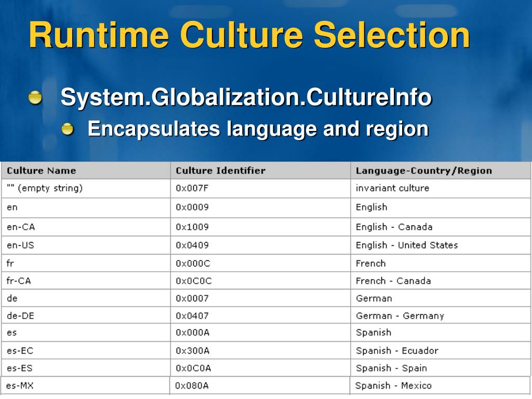
Task: Click the Culture Identifier column header
Action: [261, 170]
